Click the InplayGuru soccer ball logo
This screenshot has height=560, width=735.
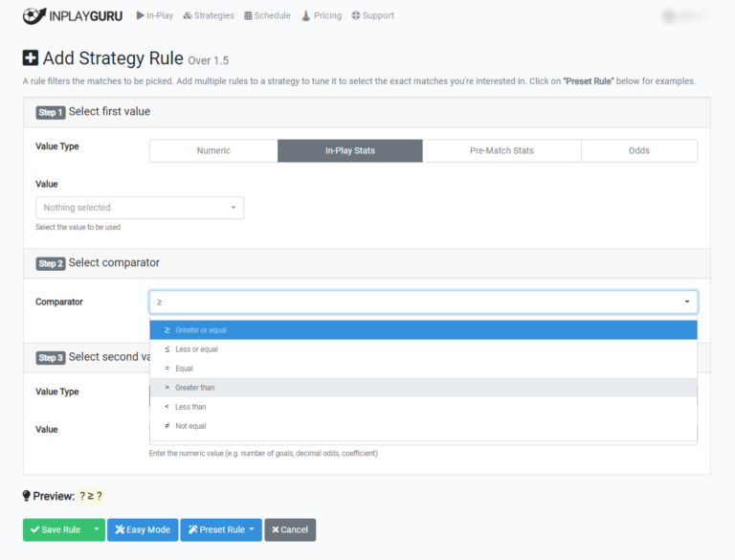pos(33,15)
